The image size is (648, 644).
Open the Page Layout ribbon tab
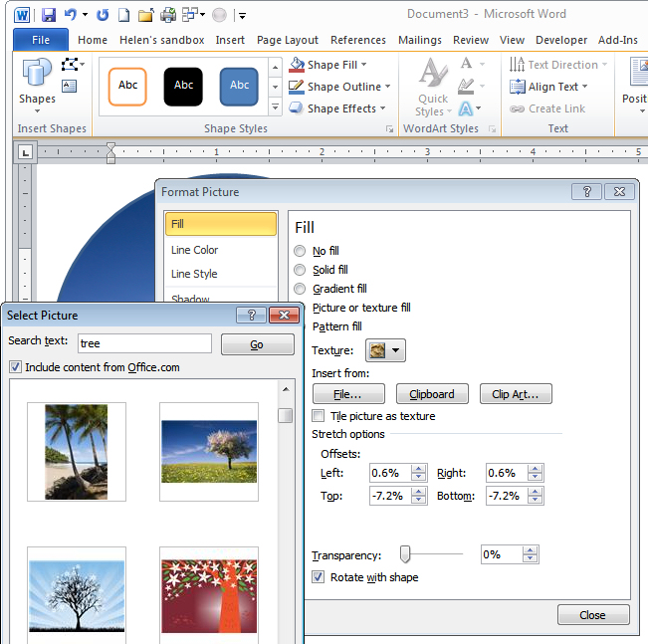tap(288, 40)
